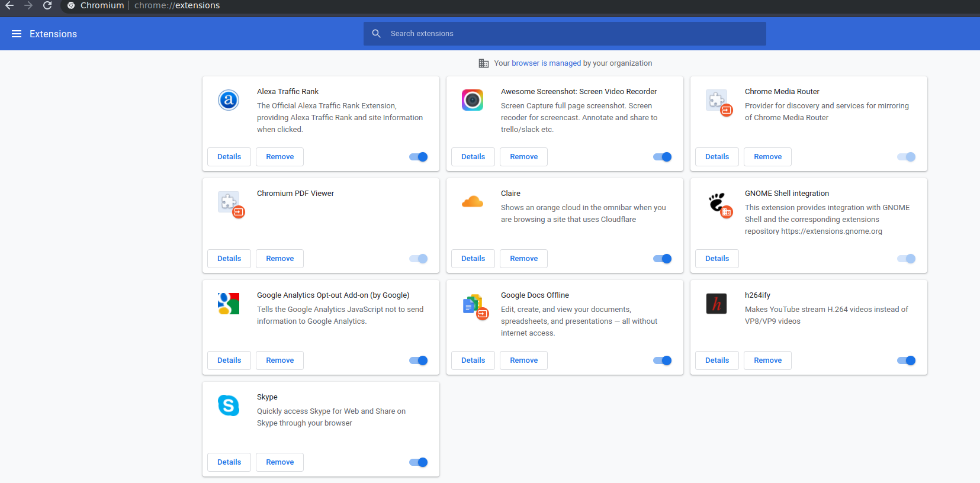
Task: Follow the "browser is managed" link
Action: point(547,63)
